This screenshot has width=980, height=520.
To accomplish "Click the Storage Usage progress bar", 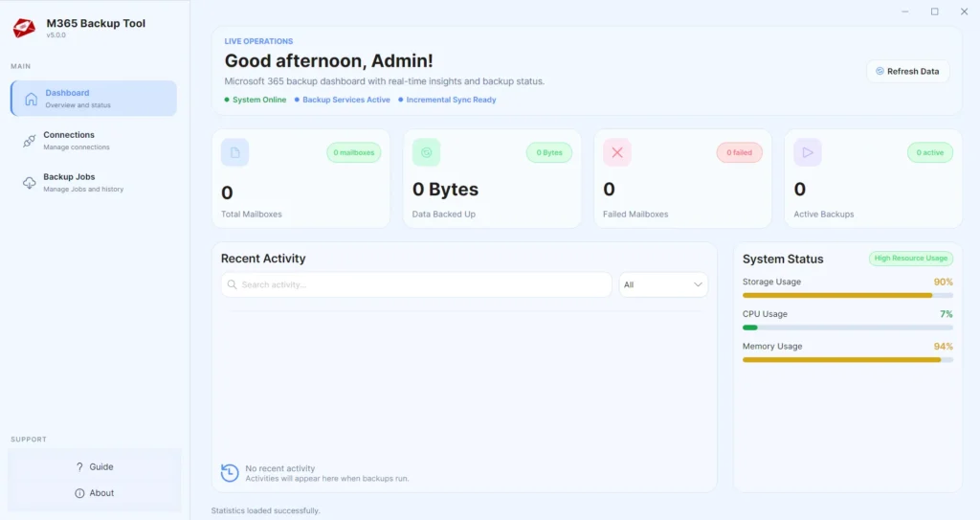I will [848, 295].
